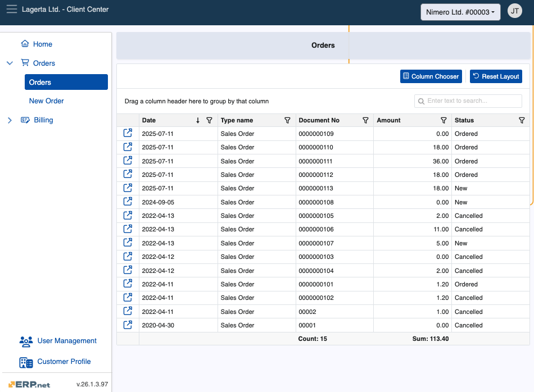This screenshot has height=392, width=534.
Task: Open the Amount column filter
Action: coord(444,120)
